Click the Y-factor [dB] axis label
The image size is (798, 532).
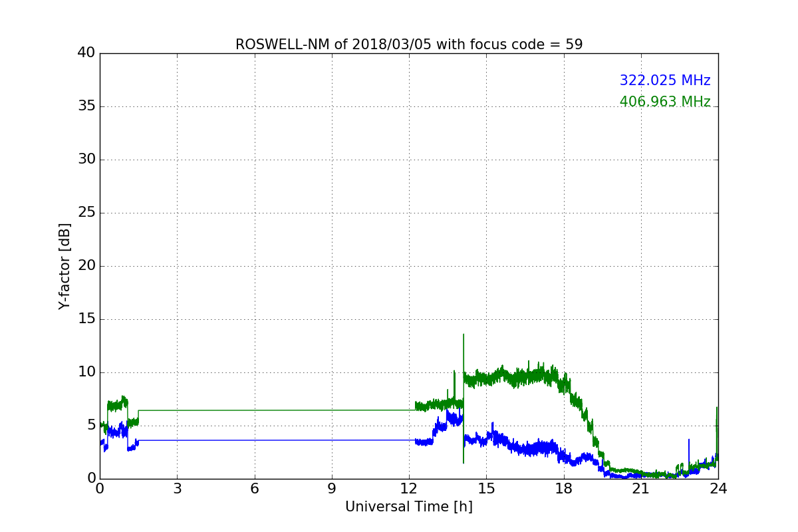(65, 266)
